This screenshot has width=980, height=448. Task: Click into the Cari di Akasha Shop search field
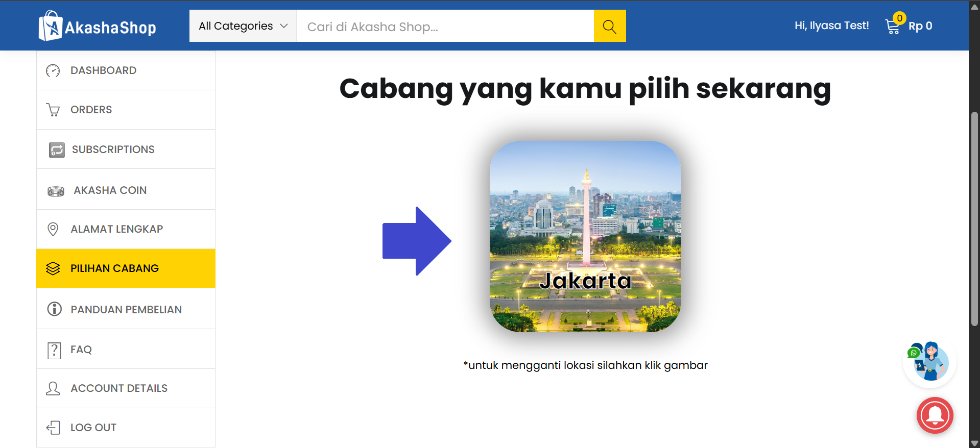[444, 27]
